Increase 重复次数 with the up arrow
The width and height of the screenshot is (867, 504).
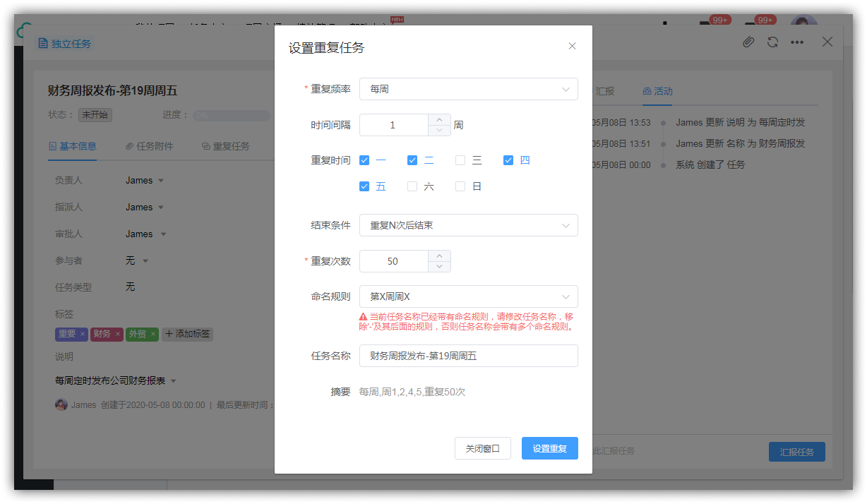tap(439, 256)
